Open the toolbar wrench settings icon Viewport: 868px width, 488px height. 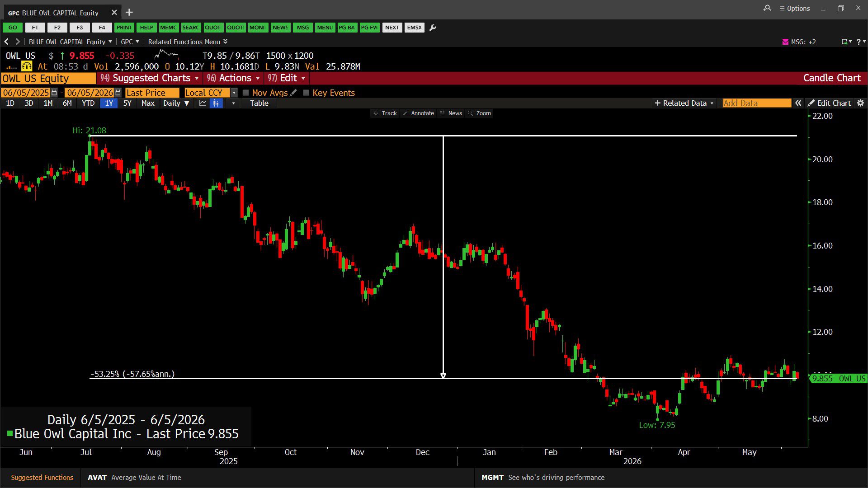(433, 28)
